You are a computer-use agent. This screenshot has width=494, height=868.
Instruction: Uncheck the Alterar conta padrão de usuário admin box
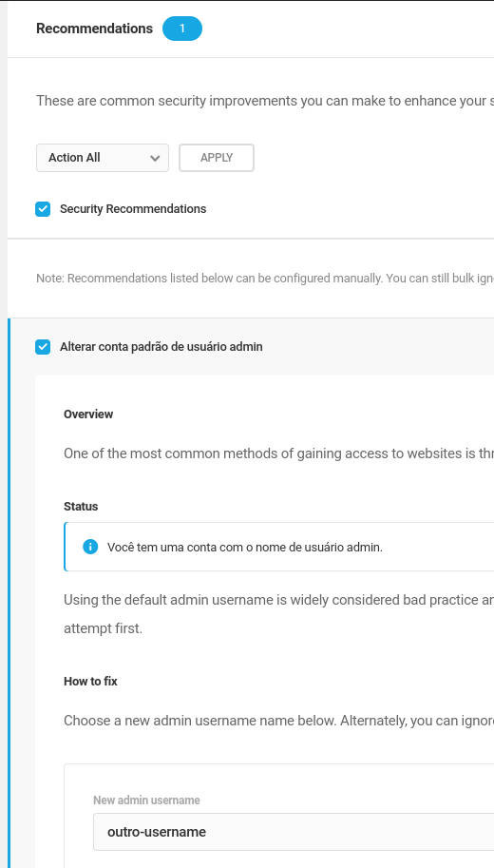point(43,347)
